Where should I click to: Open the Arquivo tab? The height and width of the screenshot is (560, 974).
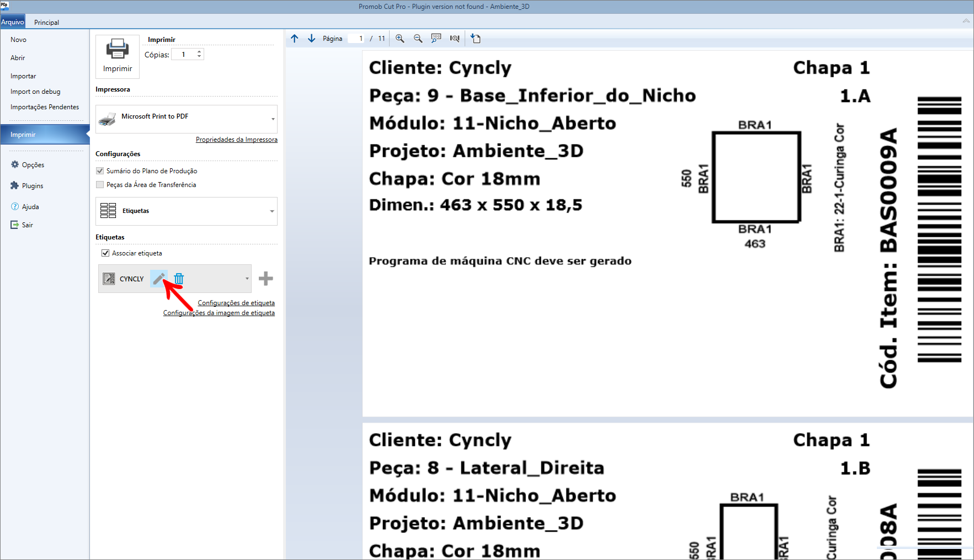coord(13,22)
